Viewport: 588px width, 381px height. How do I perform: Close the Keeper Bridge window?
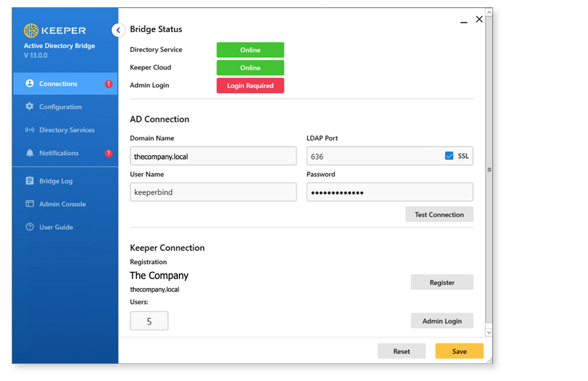point(479,19)
